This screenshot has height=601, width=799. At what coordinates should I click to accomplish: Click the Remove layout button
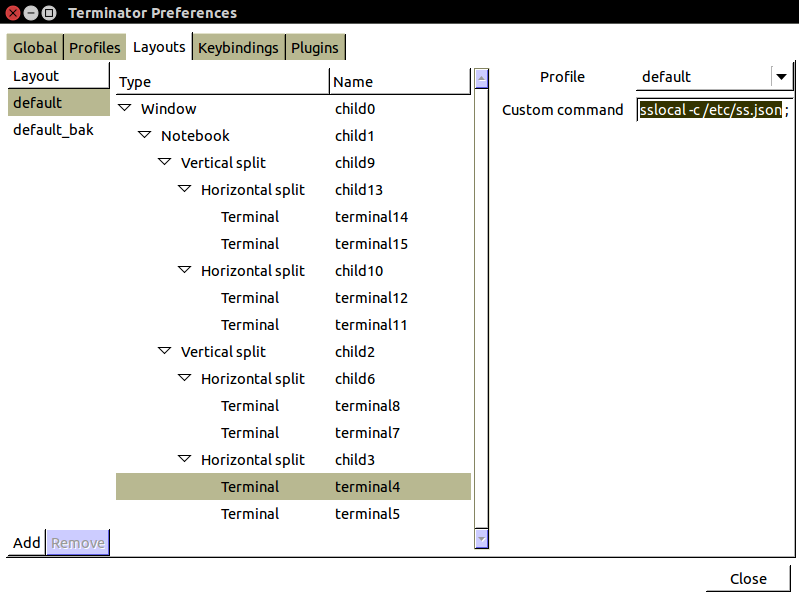[x=78, y=542]
